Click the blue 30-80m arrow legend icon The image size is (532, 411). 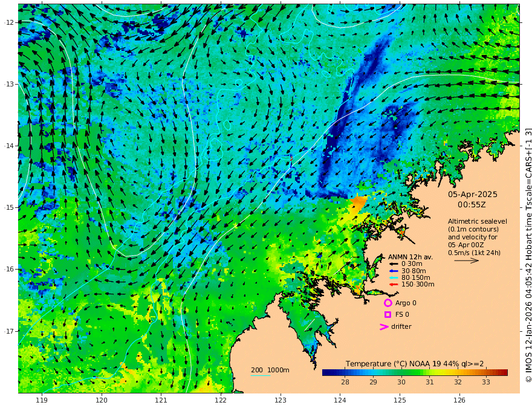coord(393,271)
